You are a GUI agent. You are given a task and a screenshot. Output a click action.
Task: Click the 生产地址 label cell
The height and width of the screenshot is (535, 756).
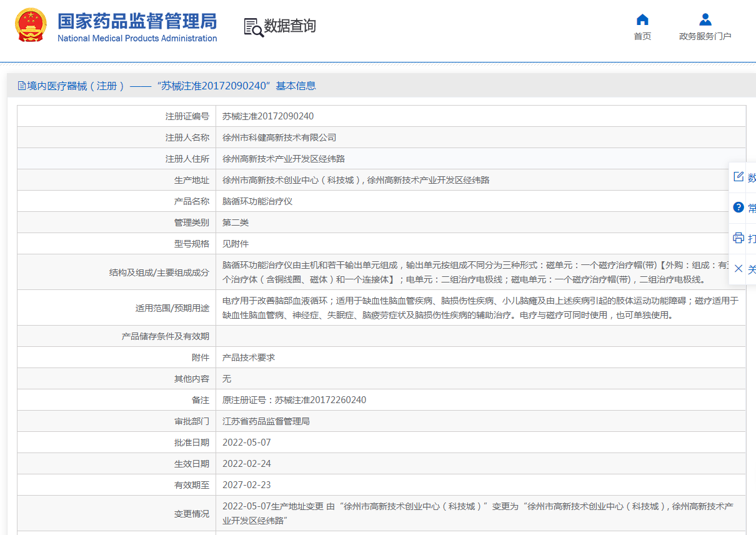pyautogui.click(x=116, y=180)
